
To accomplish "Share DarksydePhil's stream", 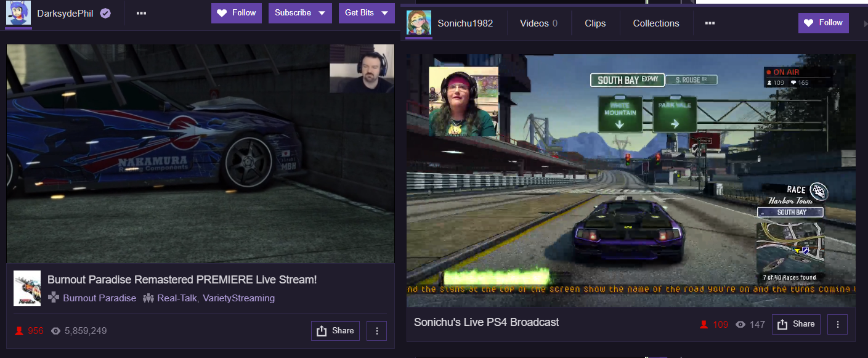I will coord(335,331).
